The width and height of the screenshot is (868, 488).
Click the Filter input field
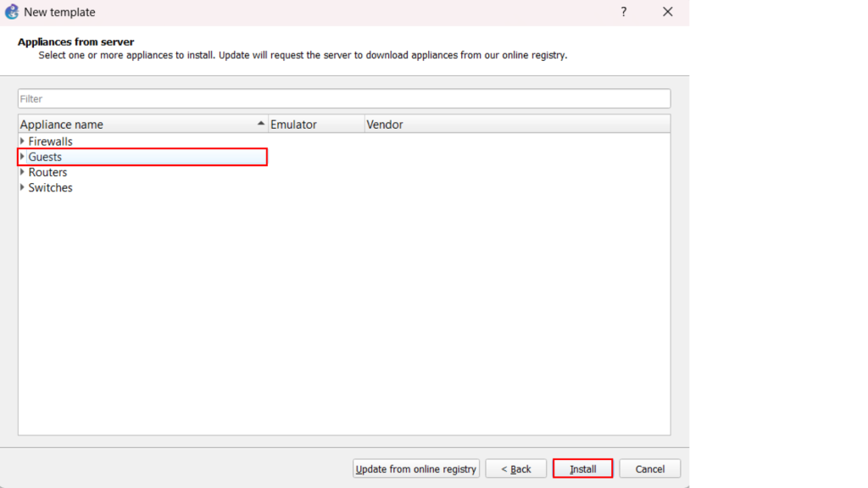(x=343, y=99)
